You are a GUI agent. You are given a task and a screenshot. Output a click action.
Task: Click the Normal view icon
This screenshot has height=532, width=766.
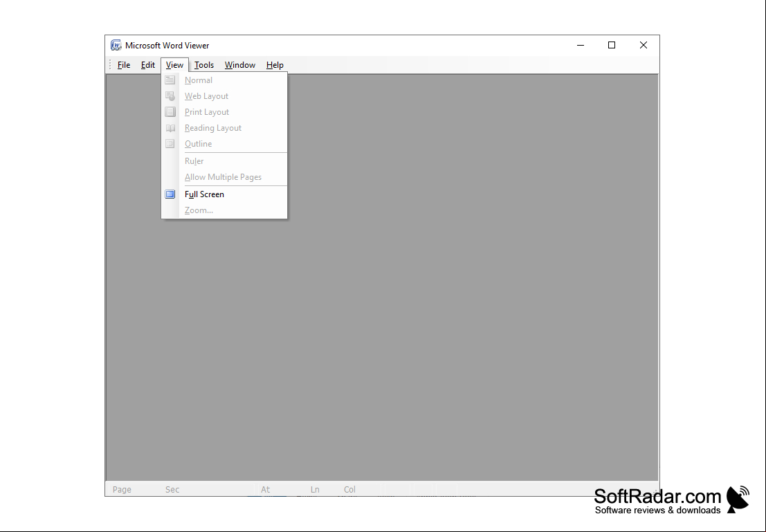(x=170, y=80)
